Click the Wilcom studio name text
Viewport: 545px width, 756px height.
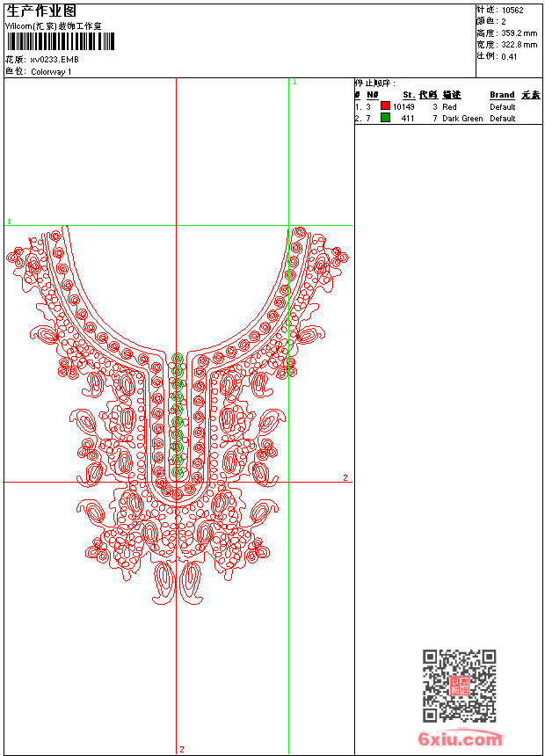pos(54,26)
